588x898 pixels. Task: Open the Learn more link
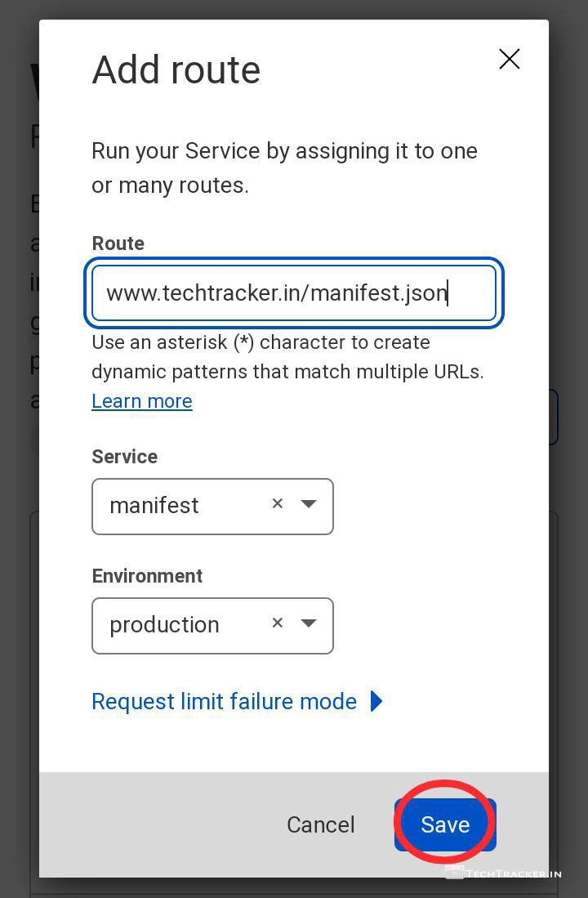point(141,401)
